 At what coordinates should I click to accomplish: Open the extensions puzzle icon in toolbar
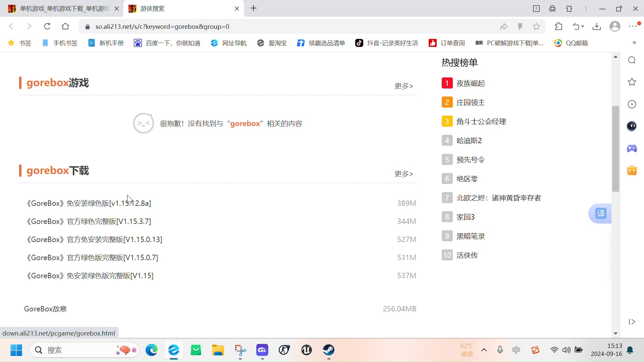(x=559, y=26)
